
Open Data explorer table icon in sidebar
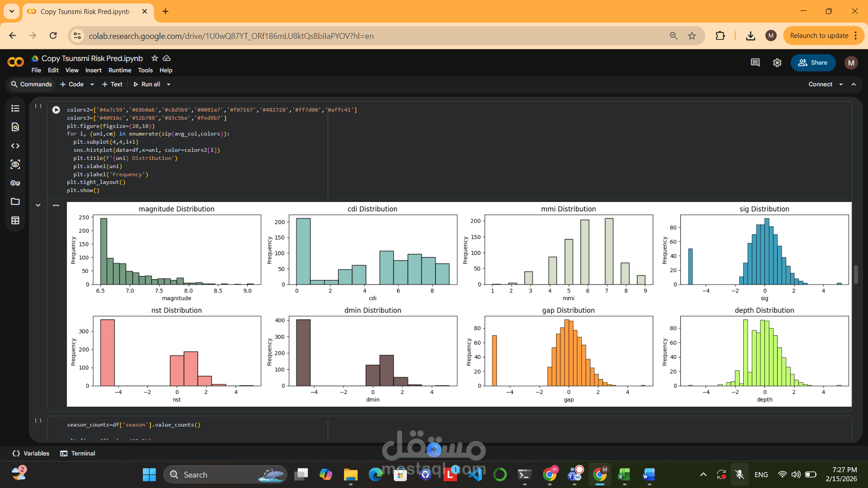pyautogui.click(x=15, y=221)
